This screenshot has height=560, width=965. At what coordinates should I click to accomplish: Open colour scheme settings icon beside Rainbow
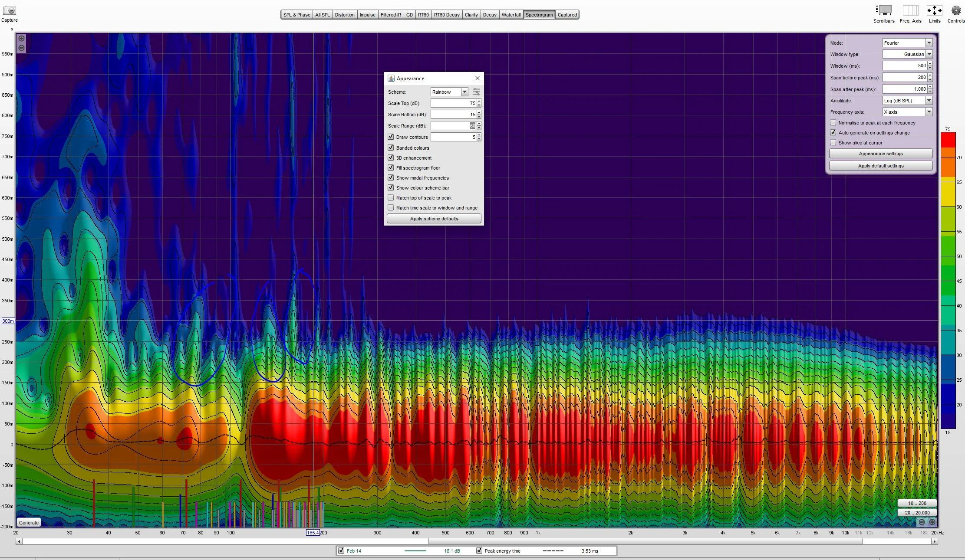point(476,92)
